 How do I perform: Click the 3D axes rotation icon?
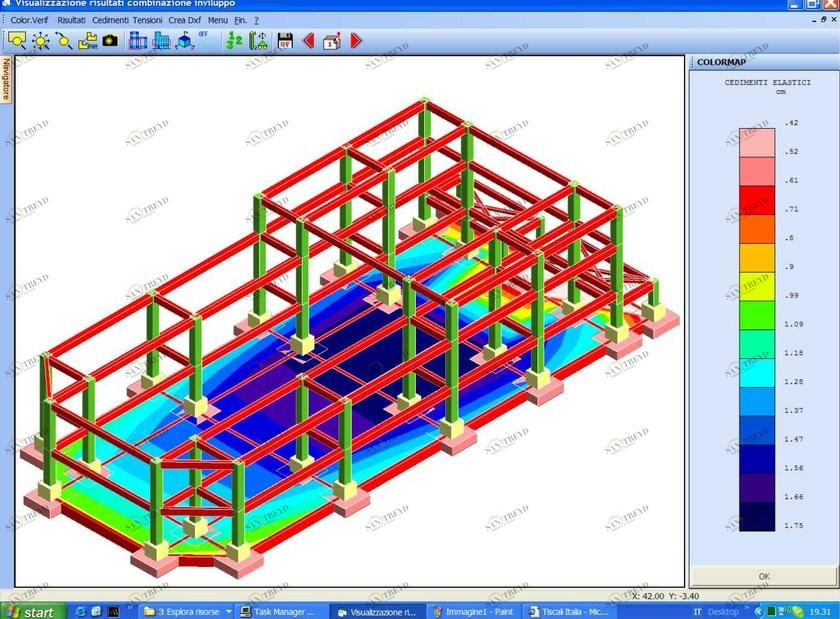click(185, 41)
